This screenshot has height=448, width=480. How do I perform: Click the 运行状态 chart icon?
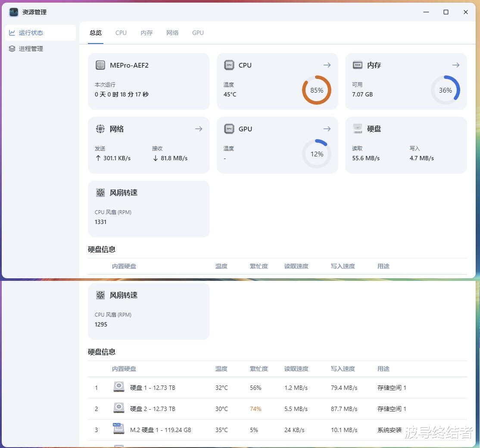pyautogui.click(x=12, y=33)
